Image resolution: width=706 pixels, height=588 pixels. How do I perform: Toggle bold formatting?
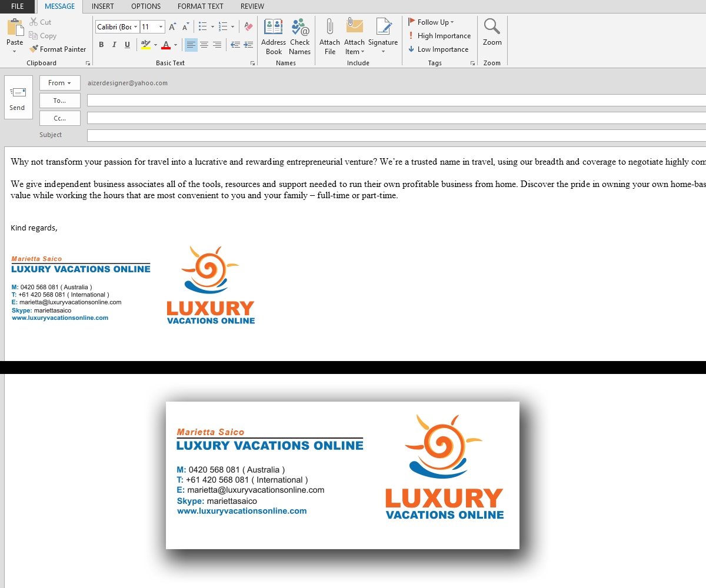tap(101, 45)
